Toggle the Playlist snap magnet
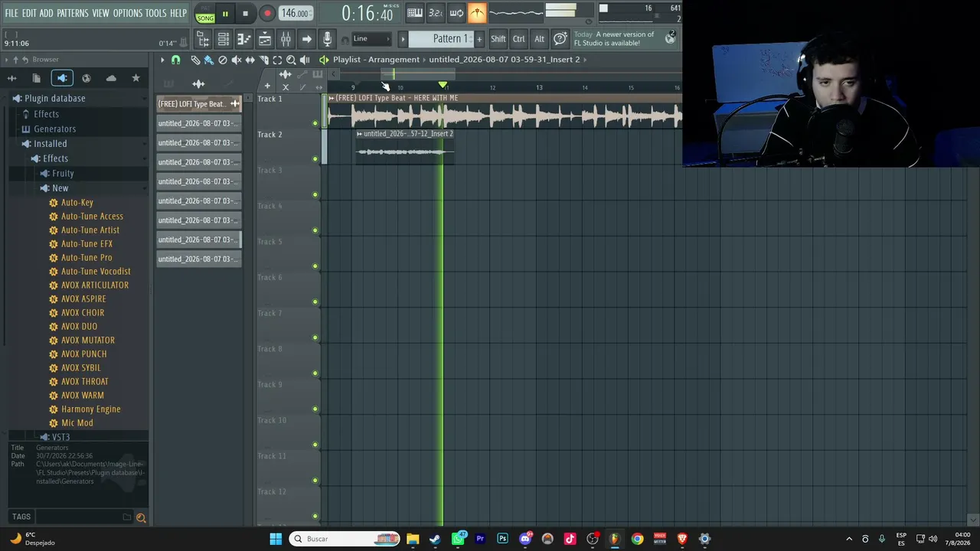The image size is (980, 551). tap(175, 60)
